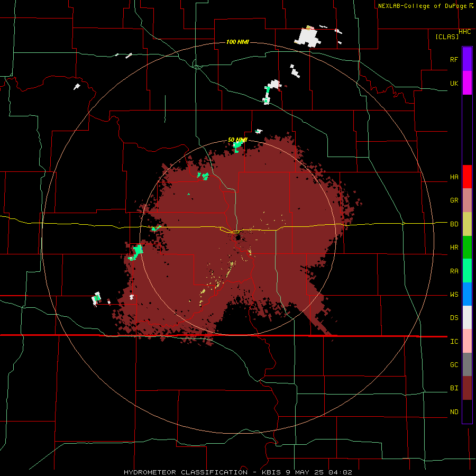Select the IC legend label
476x476 pixels.
pyautogui.click(x=454, y=342)
